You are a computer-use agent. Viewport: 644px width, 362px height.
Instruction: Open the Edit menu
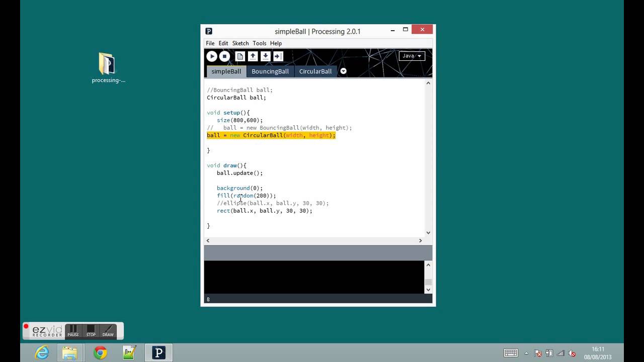(223, 43)
